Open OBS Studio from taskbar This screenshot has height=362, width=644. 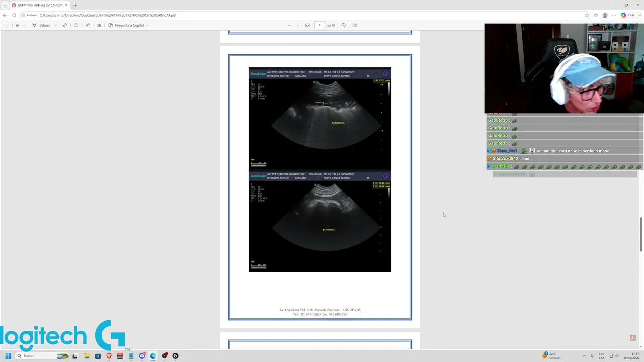(164, 356)
